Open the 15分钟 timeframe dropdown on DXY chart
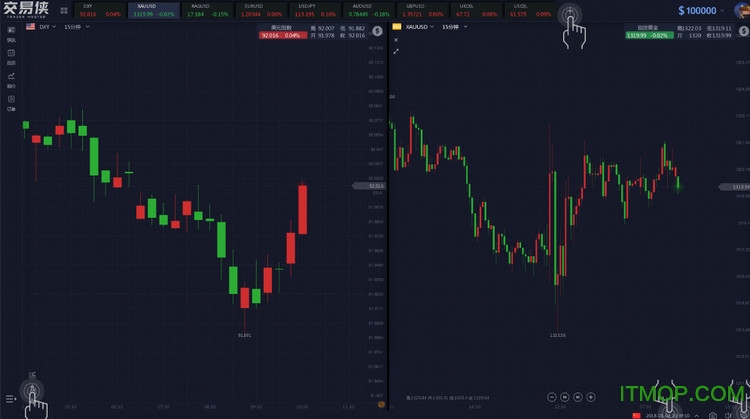The image size is (750, 419). 76,27
